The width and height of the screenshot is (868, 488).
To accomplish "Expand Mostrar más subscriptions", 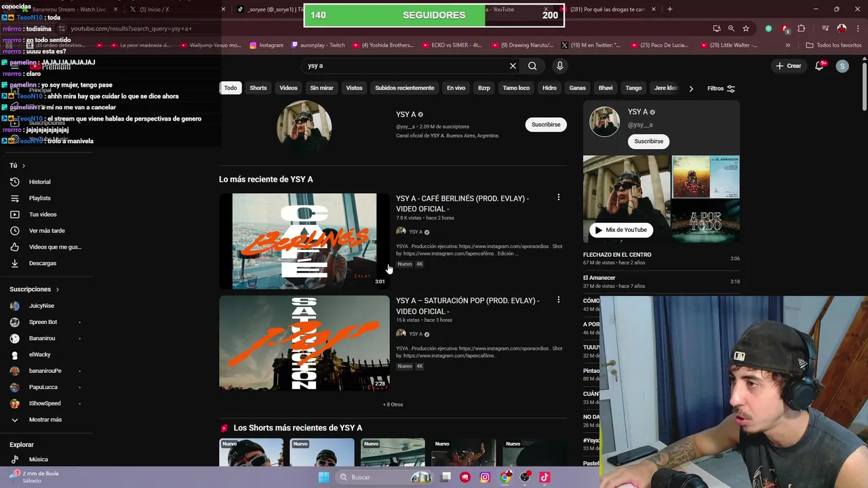I will pyautogui.click(x=45, y=420).
